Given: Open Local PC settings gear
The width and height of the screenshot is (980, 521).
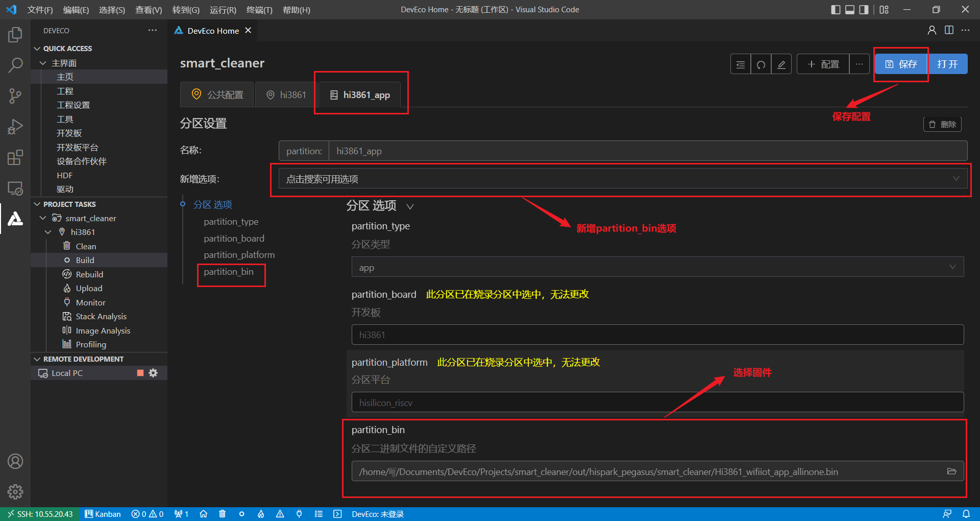Looking at the screenshot, I should [153, 373].
